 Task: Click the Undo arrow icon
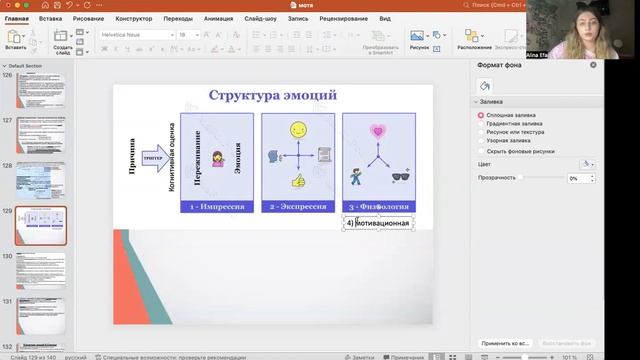coord(69,5)
